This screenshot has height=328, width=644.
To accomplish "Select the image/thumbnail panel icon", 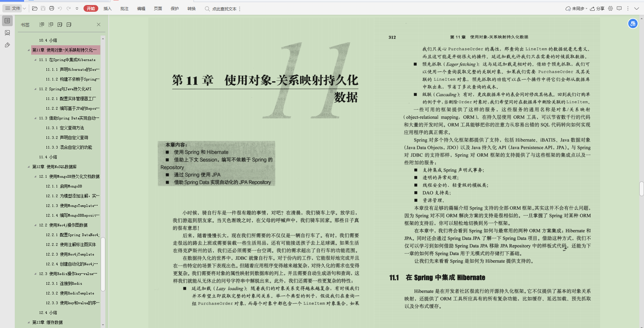I will (x=7, y=33).
